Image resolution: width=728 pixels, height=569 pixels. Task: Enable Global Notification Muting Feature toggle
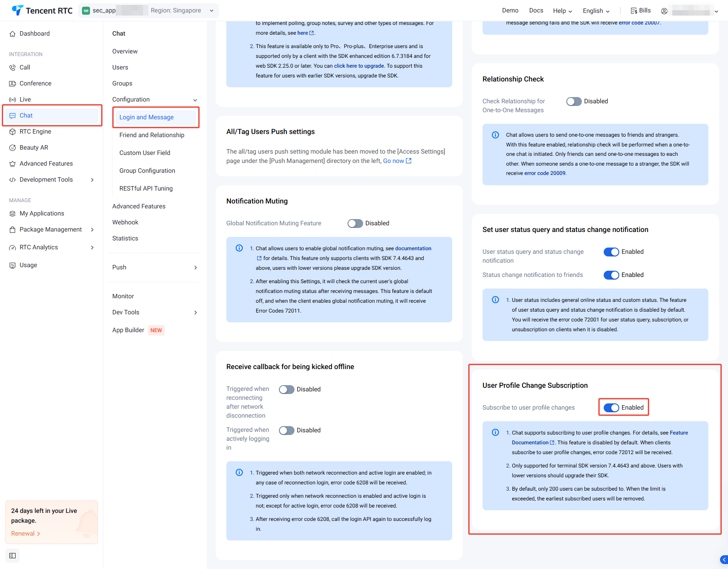click(x=355, y=224)
